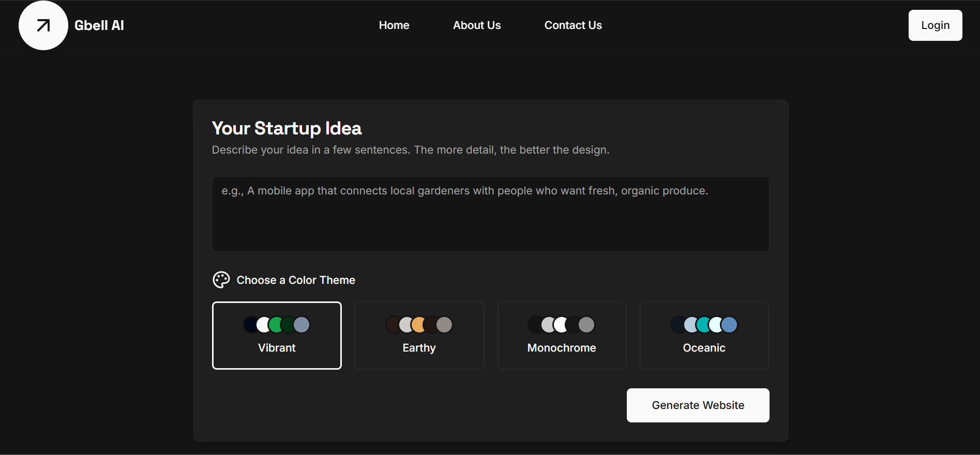Click the Gbell AI brand name

point(99,25)
